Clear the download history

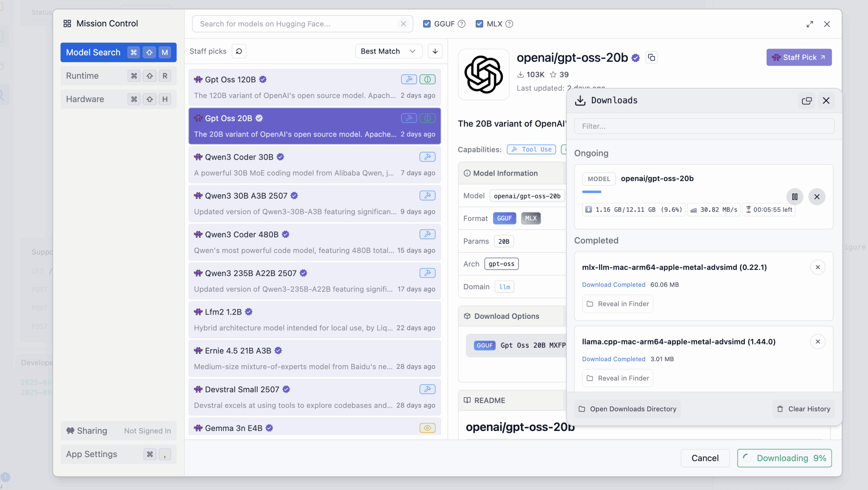tap(803, 409)
